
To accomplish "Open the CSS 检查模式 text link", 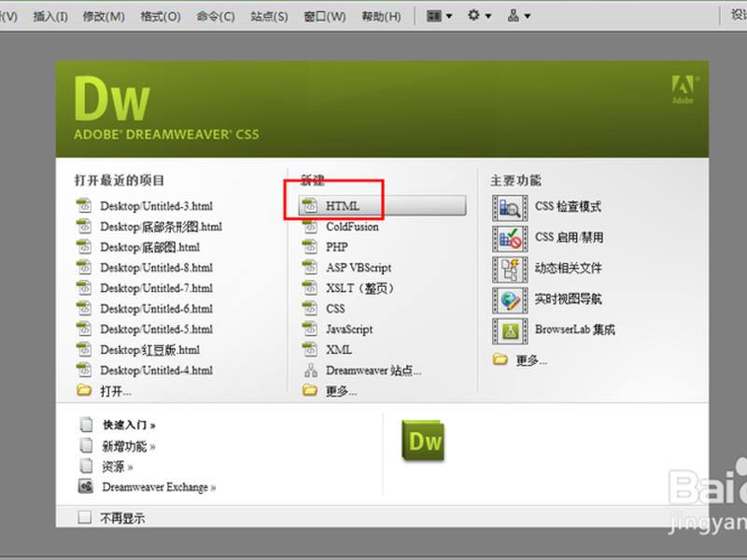I will (x=568, y=206).
